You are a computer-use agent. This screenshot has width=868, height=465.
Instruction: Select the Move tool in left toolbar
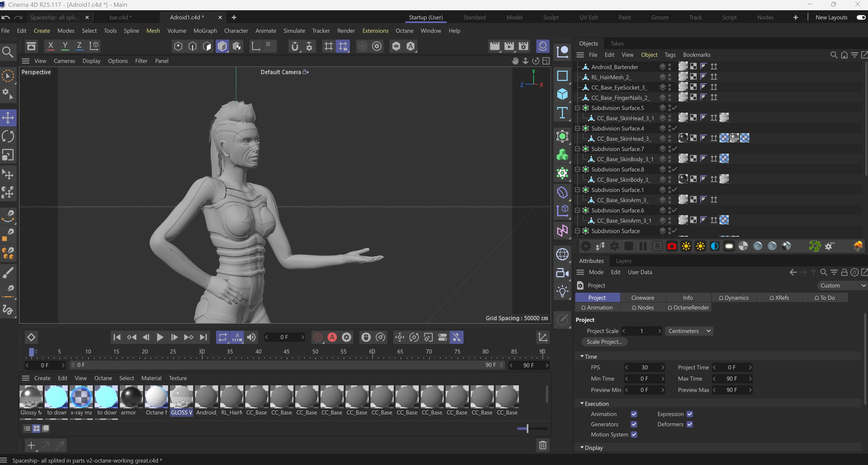(8, 118)
